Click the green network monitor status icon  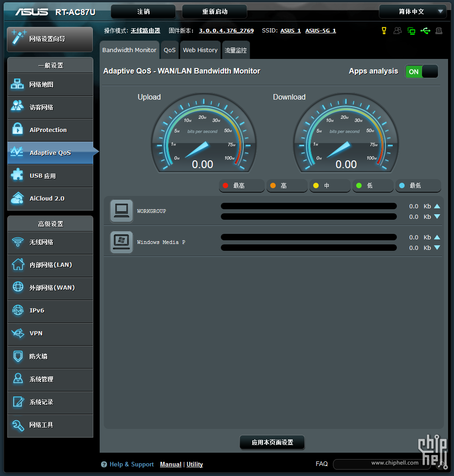click(x=411, y=31)
